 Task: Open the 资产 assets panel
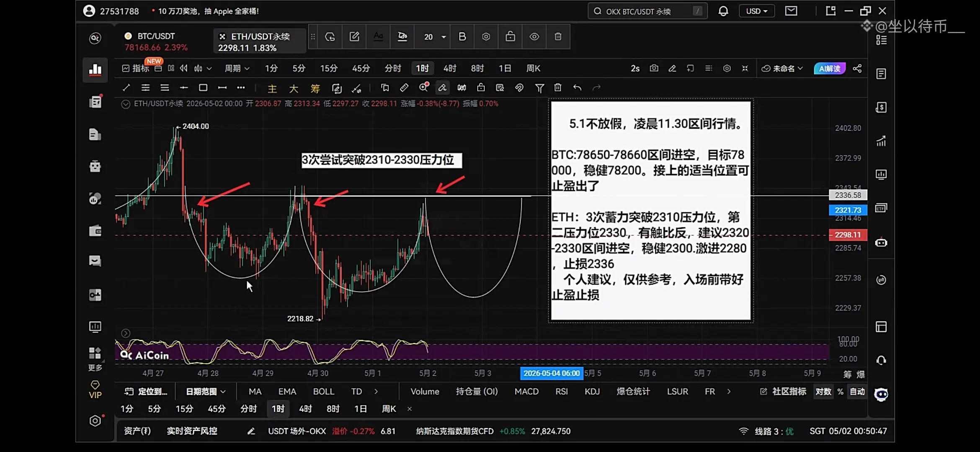point(137,431)
